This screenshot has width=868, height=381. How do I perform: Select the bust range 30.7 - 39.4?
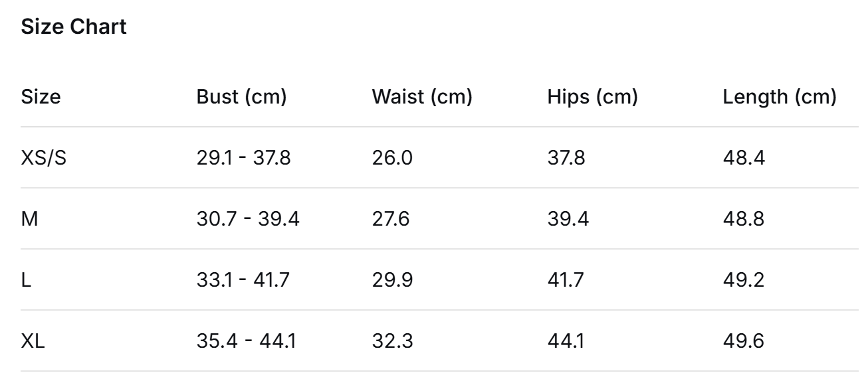point(248,219)
